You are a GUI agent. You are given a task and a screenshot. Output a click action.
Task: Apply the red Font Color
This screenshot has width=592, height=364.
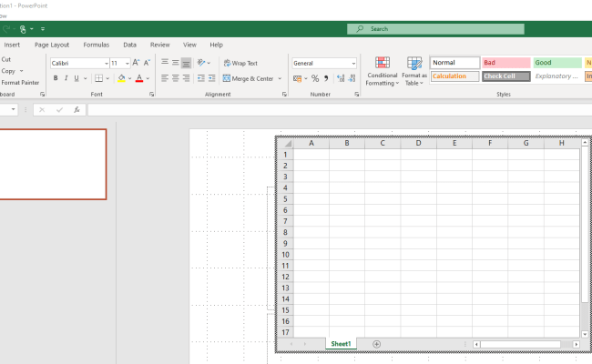point(139,78)
